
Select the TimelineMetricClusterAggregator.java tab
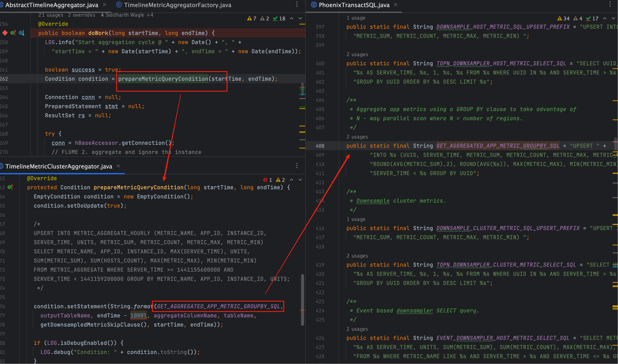tap(59, 166)
